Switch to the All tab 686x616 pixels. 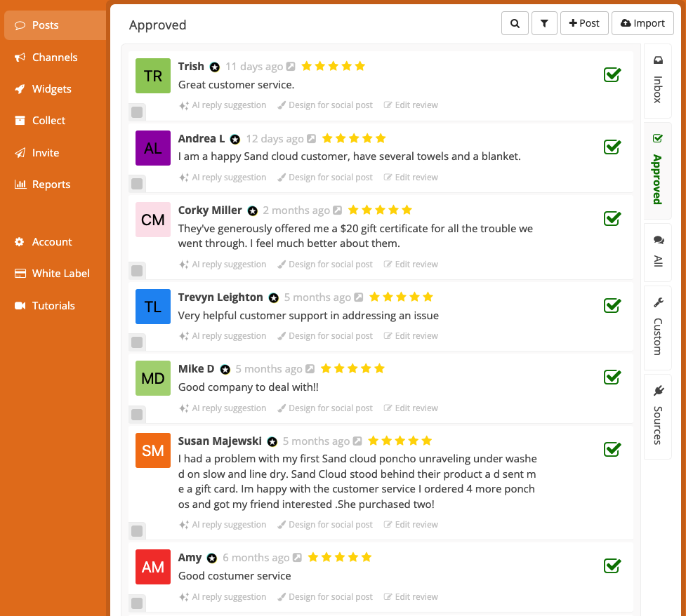[657, 253]
